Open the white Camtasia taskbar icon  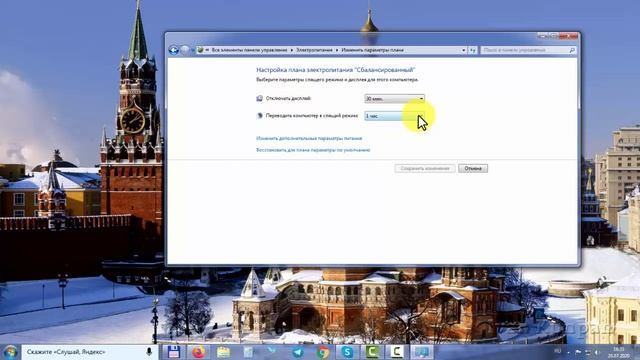click(x=397, y=352)
